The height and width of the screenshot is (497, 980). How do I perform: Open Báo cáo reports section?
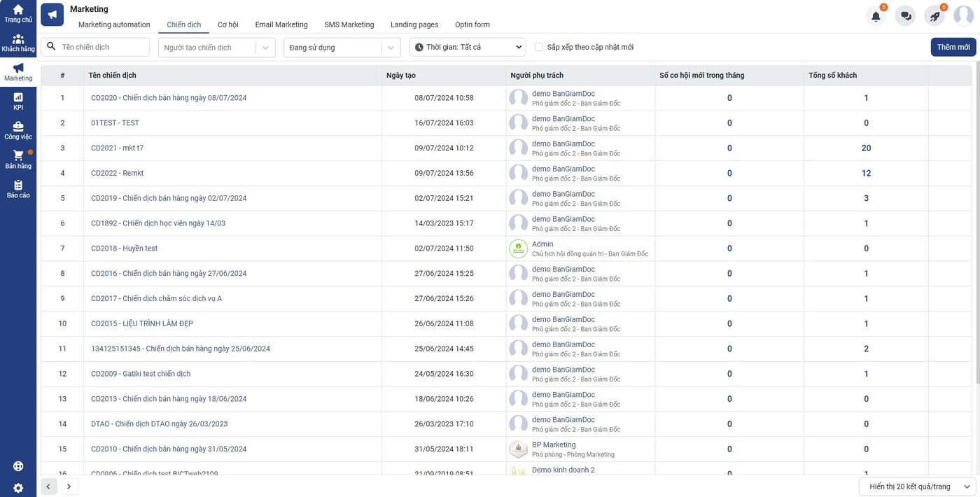pyautogui.click(x=18, y=189)
